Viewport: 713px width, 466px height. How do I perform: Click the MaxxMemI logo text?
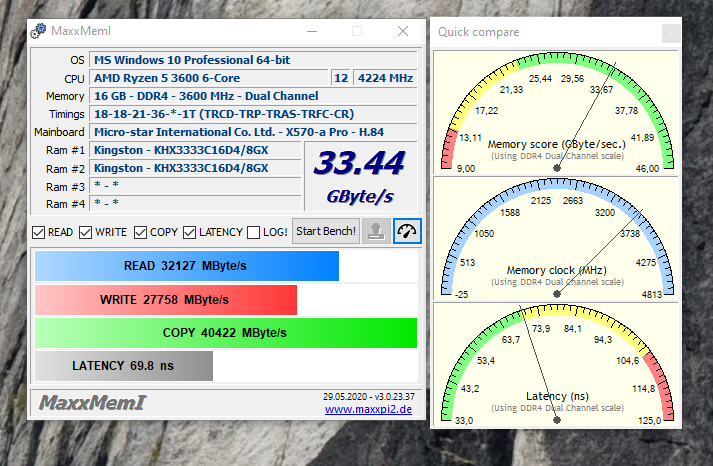click(x=92, y=403)
